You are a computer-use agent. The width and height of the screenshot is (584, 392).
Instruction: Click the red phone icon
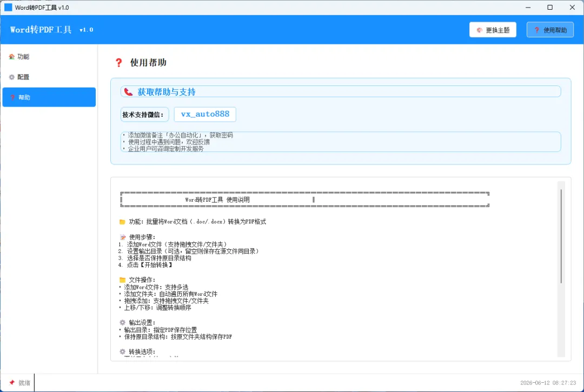click(x=129, y=92)
